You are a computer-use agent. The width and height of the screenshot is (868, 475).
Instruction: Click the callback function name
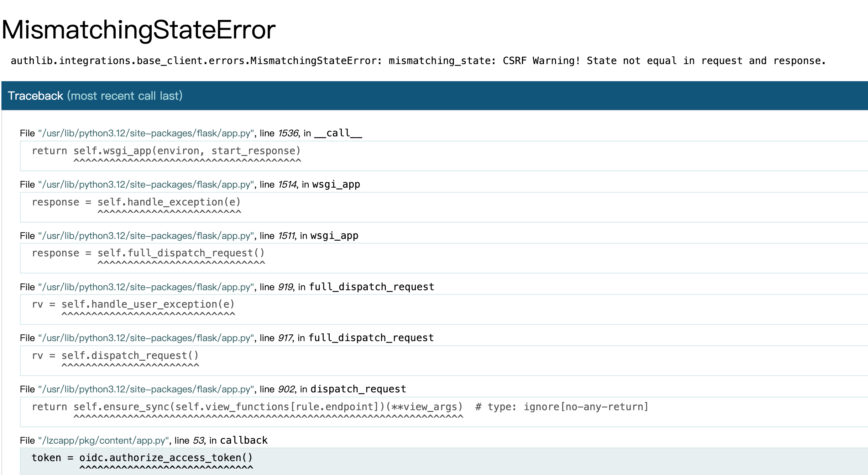pos(244,441)
